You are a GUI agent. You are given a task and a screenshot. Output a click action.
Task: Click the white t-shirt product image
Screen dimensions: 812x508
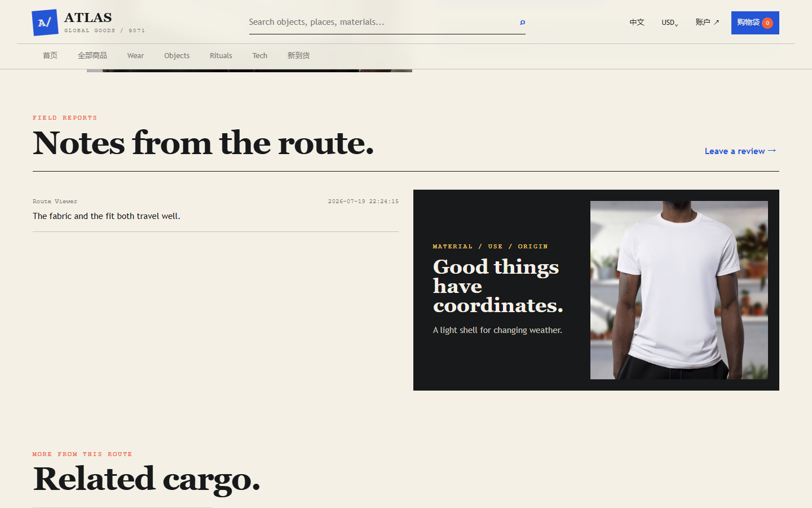(679, 290)
